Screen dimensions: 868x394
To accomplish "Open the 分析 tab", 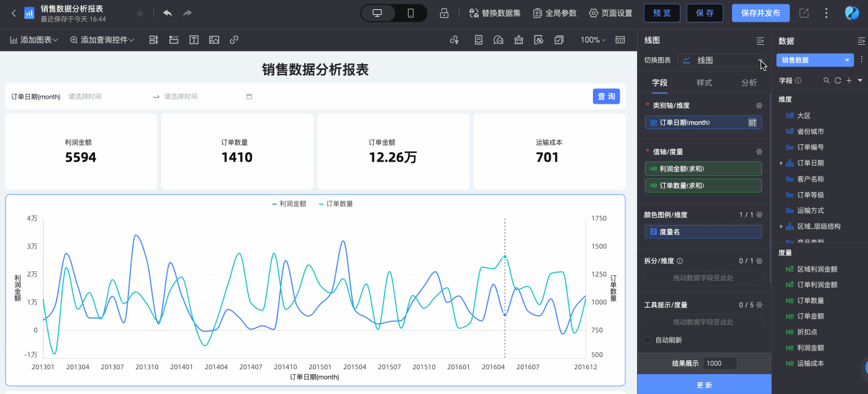I will pyautogui.click(x=749, y=83).
